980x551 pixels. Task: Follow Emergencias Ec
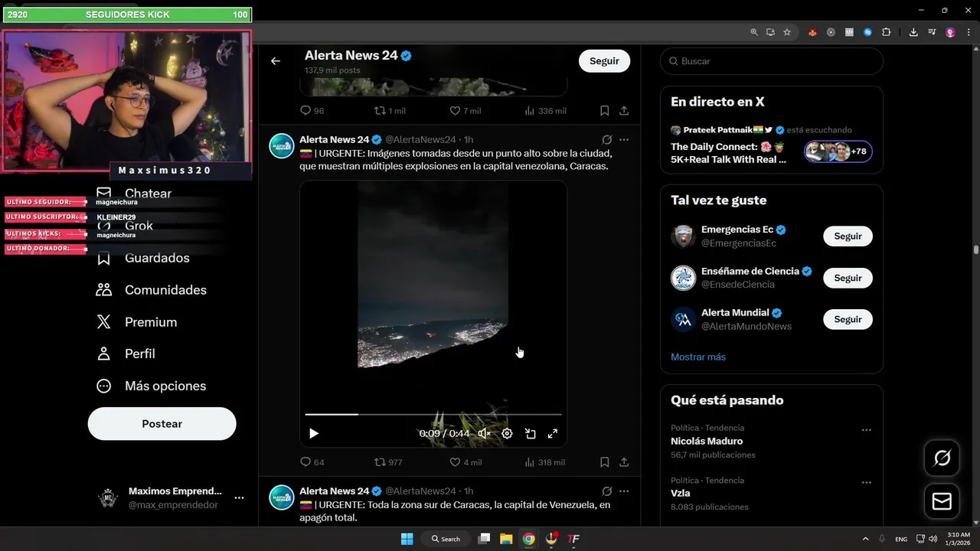click(x=848, y=236)
